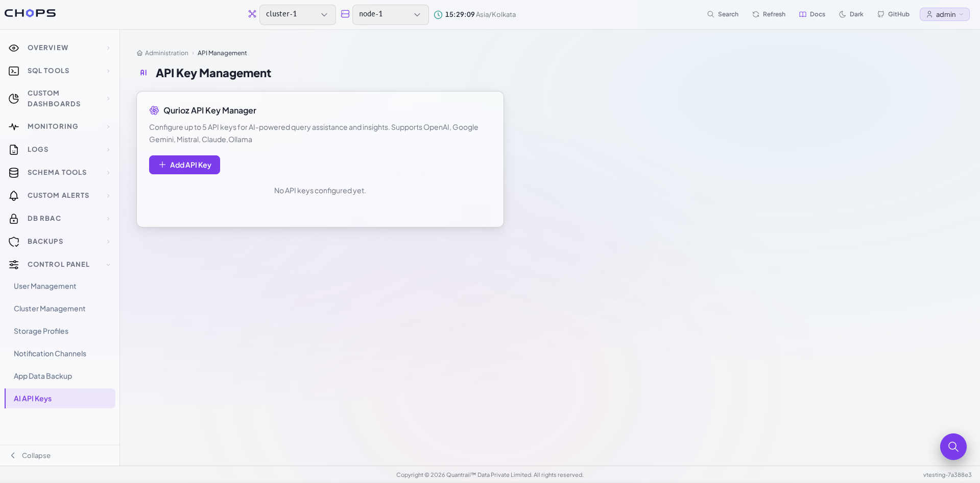Click the Qurioz API Key Manager logo icon
The image size is (980, 483).
coord(154,110)
